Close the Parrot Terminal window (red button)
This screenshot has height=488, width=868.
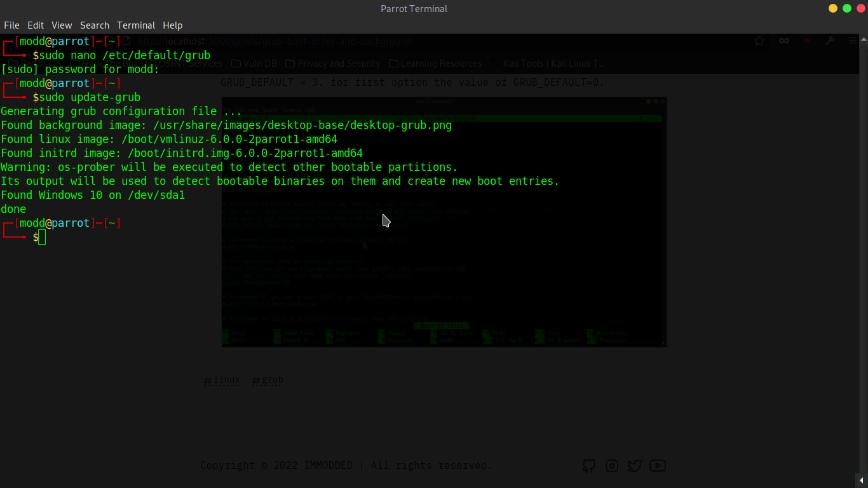[x=861, y=8]
